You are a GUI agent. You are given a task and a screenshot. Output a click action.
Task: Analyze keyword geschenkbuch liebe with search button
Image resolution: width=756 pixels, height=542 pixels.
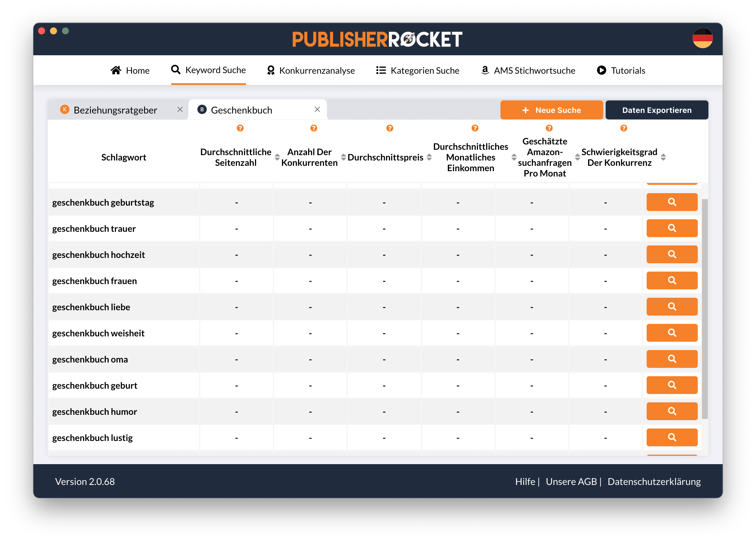[672, 307]
